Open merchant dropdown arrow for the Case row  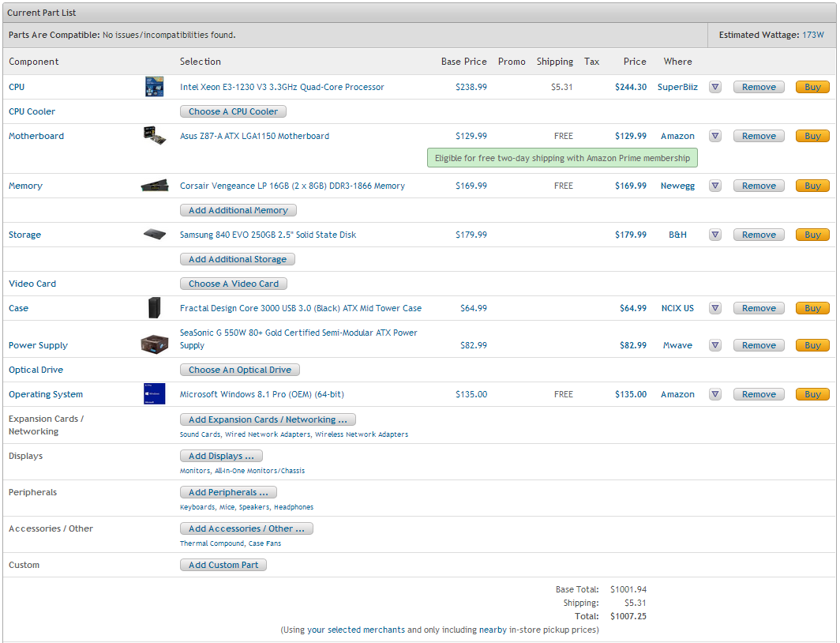715,308
